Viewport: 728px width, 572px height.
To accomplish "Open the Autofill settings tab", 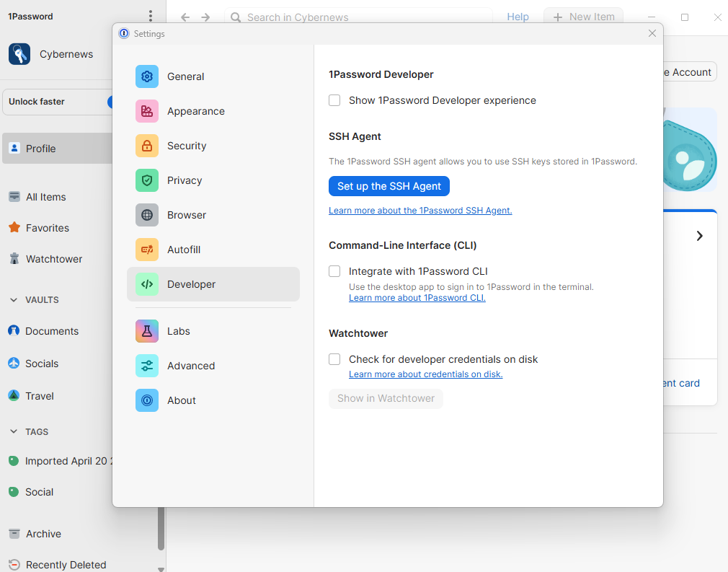I will coord(213,250).
